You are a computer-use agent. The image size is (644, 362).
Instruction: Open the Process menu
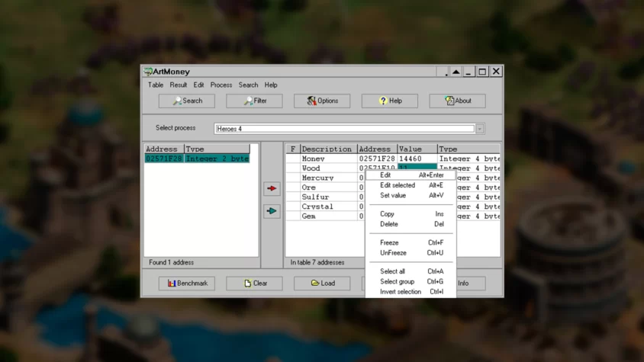point(221,85)
